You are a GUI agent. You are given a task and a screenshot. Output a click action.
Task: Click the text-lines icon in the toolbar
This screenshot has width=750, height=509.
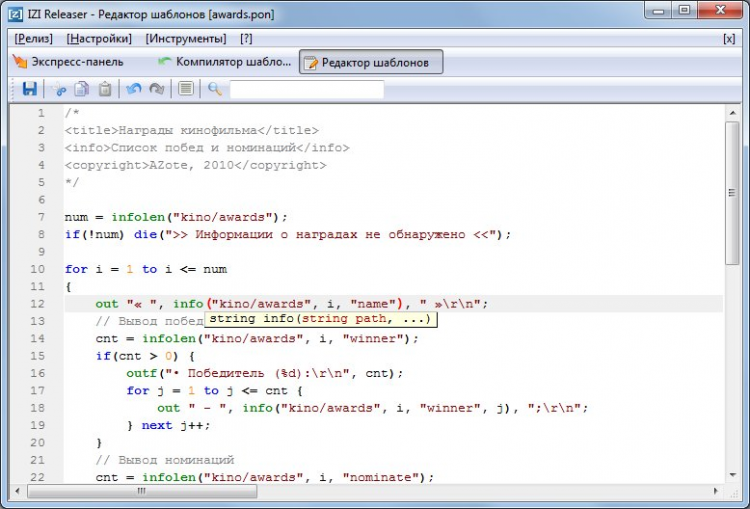coord(186,89)
